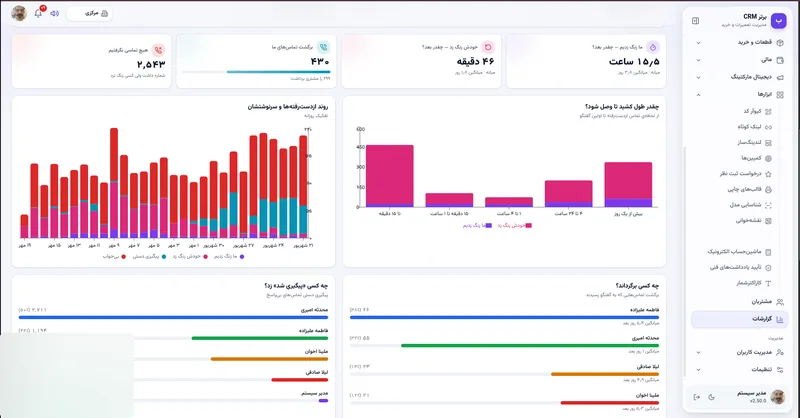Click the بیش از یک روز chart bar
800x418 pixels.
[628, 185]
